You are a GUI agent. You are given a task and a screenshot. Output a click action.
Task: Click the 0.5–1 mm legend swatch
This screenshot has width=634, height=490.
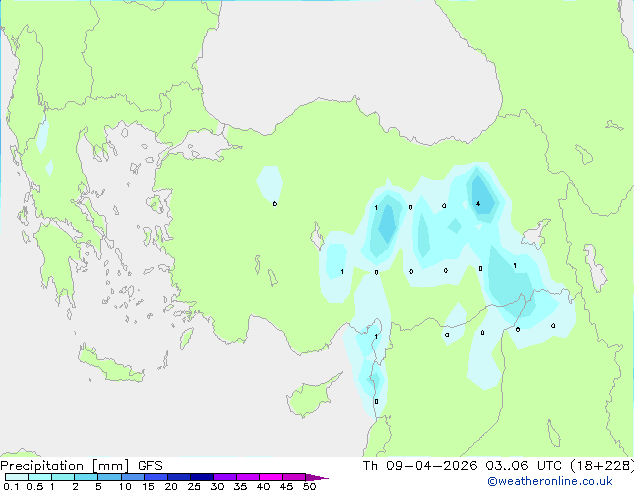tap(40, 477)
